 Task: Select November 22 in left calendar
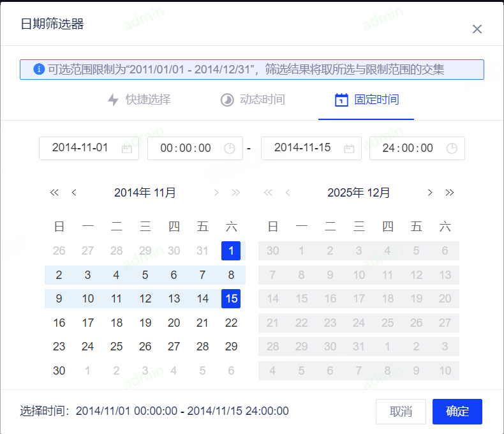click(231, 323)
